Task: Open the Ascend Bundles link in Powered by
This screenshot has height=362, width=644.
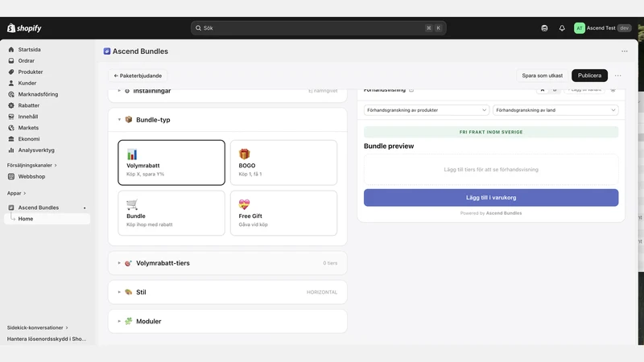Action: (504, 213)
